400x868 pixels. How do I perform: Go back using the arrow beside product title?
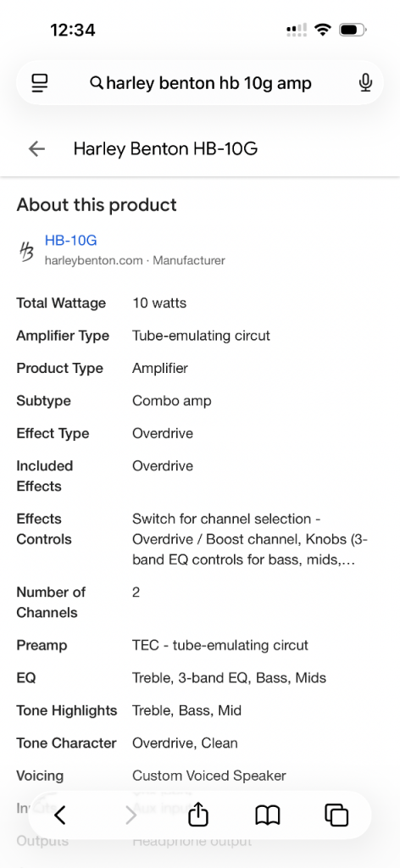(36, 148)
